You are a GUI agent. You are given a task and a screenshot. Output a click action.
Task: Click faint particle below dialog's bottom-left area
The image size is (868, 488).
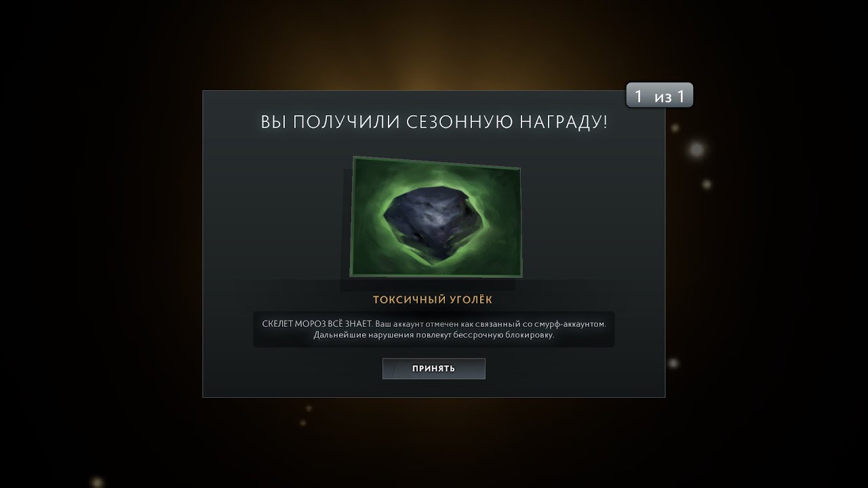point(309,408)
